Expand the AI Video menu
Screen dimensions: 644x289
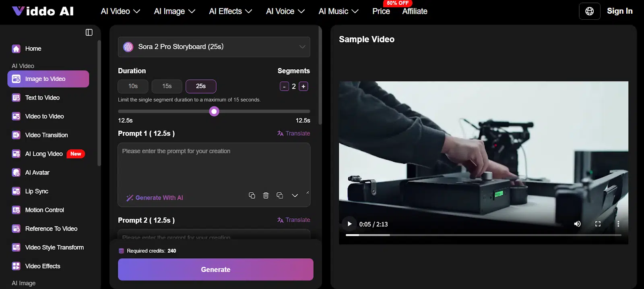click(x=120, y=11)
